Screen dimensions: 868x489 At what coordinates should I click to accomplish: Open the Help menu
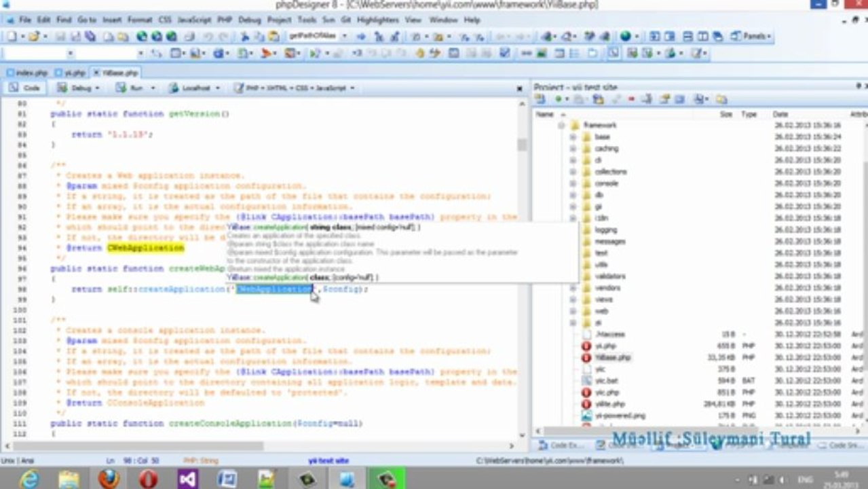pos(472,20)
